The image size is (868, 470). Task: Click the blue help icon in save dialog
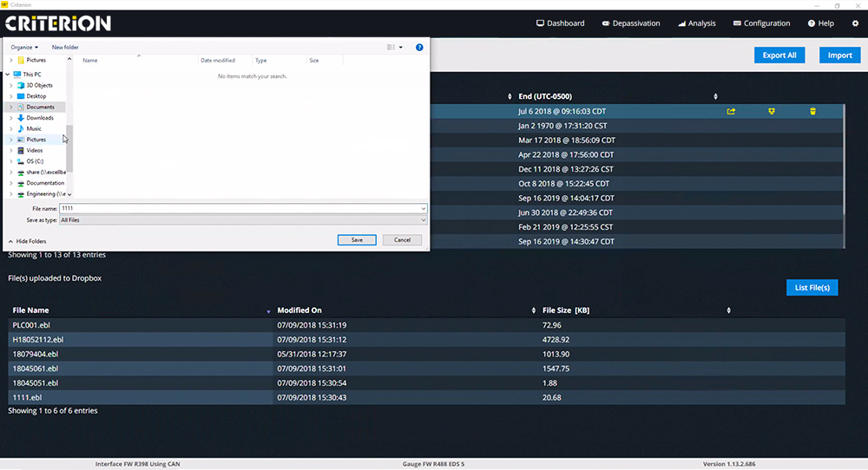419,47
